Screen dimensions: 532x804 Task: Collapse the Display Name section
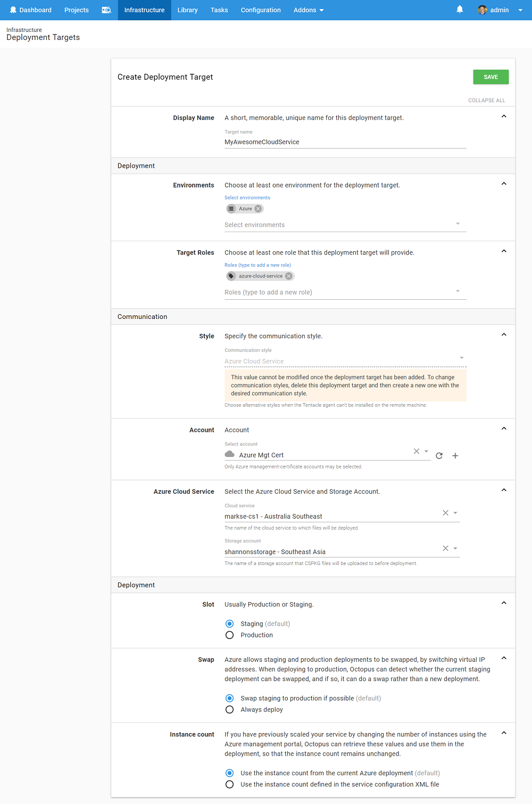[x=504, y=117]
